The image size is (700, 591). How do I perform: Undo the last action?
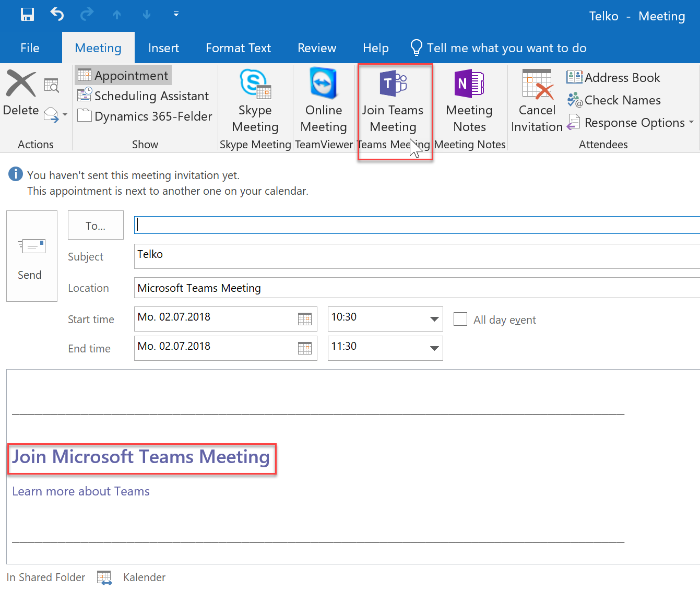[57, 15]
